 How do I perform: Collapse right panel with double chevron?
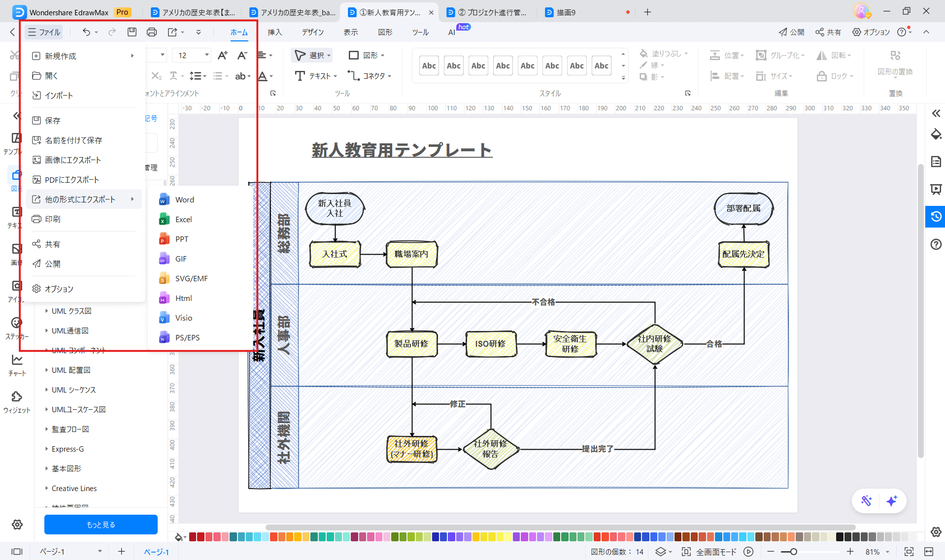click(936, 114)
